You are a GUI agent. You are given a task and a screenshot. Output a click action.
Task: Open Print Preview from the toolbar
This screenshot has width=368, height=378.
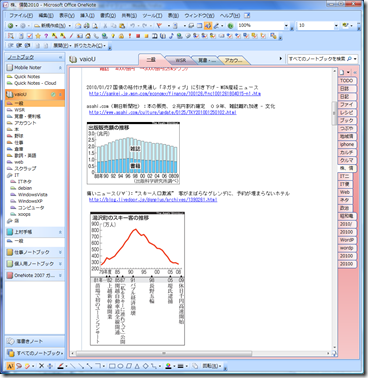[x=95, y=26]
